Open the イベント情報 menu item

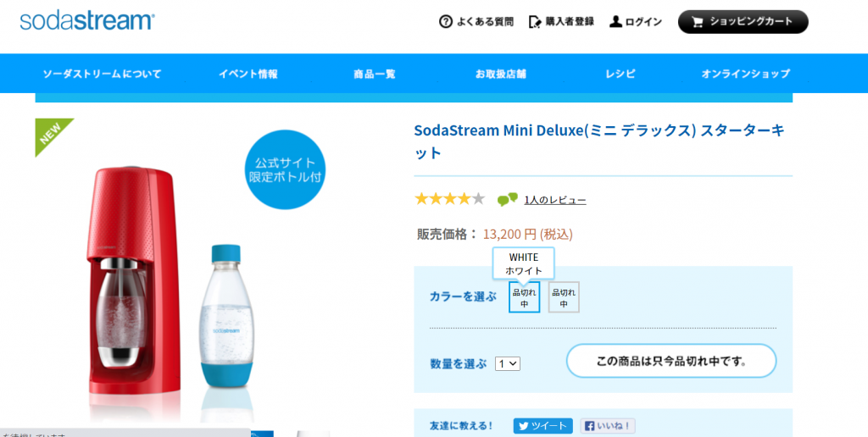point(248,74)
